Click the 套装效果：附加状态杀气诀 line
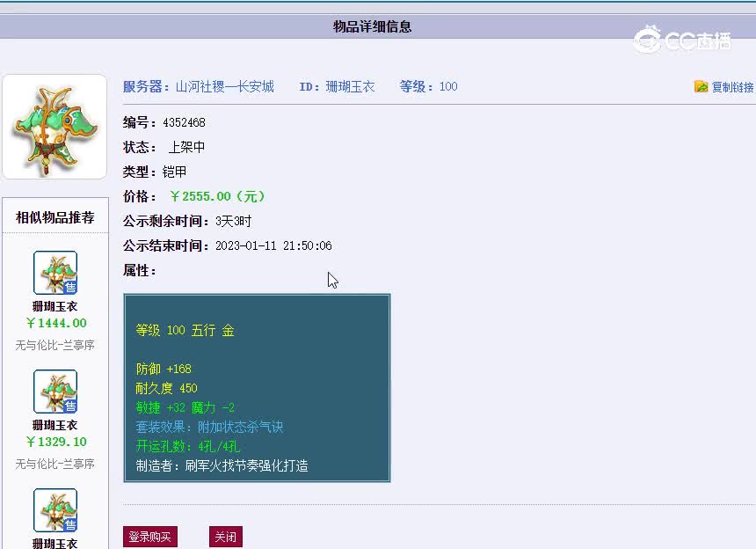 210,427
